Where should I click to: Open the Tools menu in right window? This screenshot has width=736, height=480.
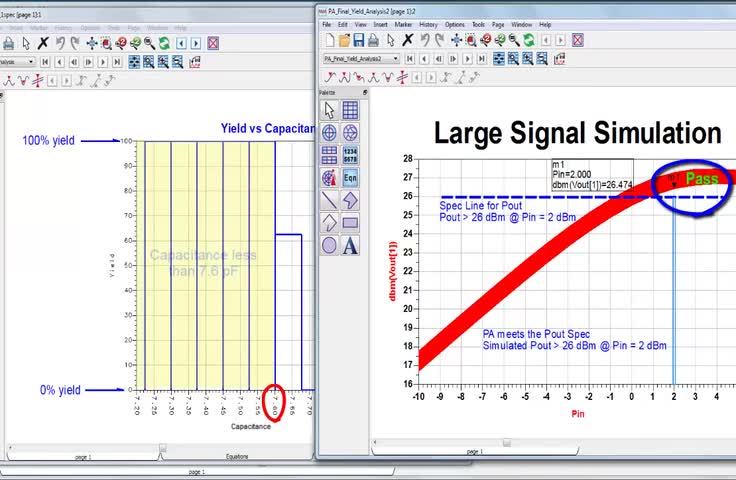[x=478, y=24]
